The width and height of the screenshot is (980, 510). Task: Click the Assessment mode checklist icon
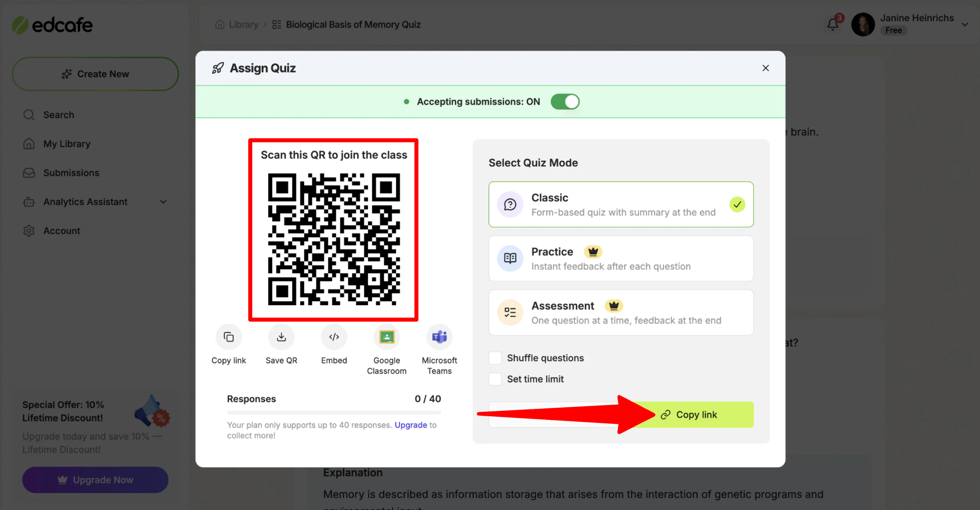(510, 313)
